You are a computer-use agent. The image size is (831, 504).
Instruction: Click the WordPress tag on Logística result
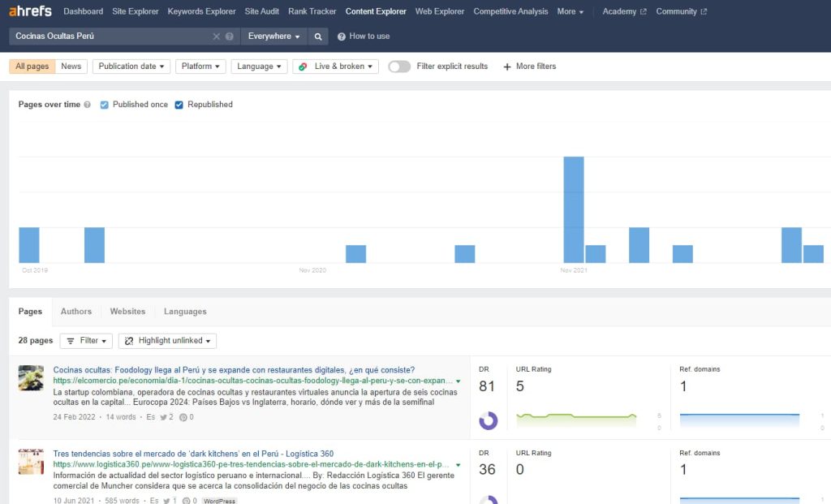[x=219, y=501]
